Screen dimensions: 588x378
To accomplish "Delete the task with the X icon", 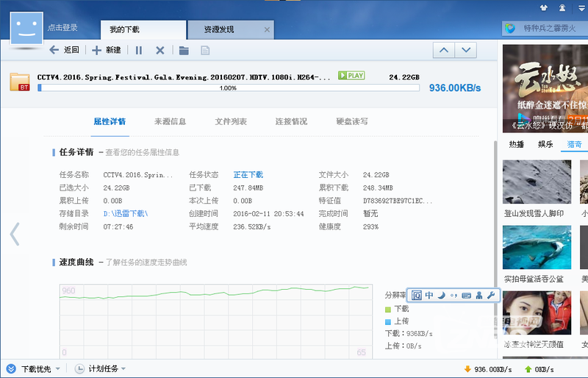I will pyautogui.click(x=160, y=50).
